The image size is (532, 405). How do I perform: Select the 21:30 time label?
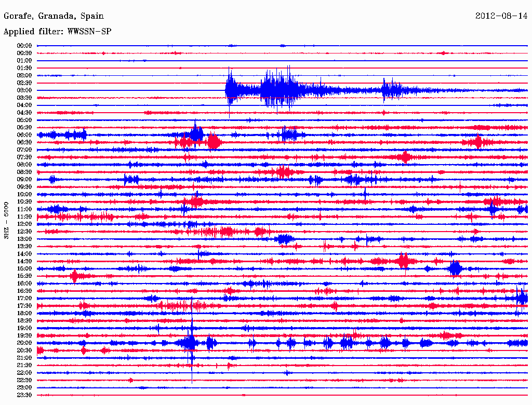pos(24,366)
